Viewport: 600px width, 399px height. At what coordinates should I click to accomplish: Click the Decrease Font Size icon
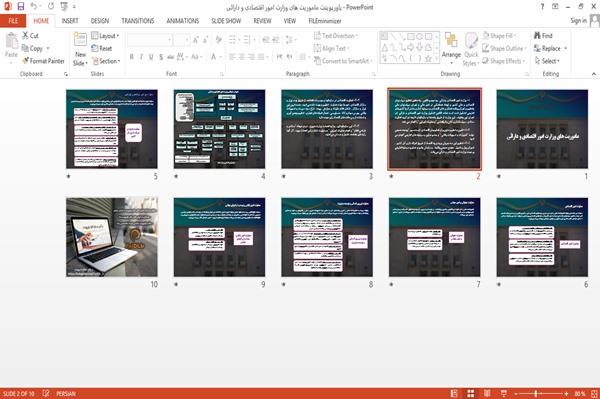(x=206, y=40)
